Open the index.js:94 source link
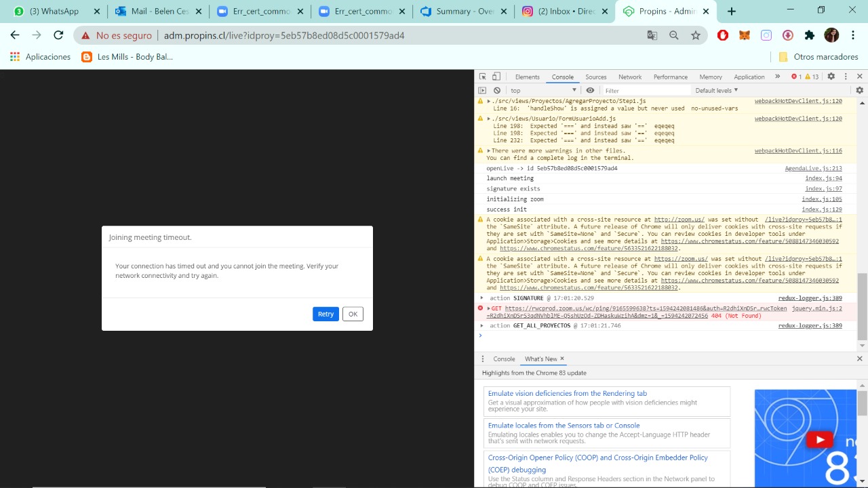This screenshot has height=488, width=868. pos(825,178)
